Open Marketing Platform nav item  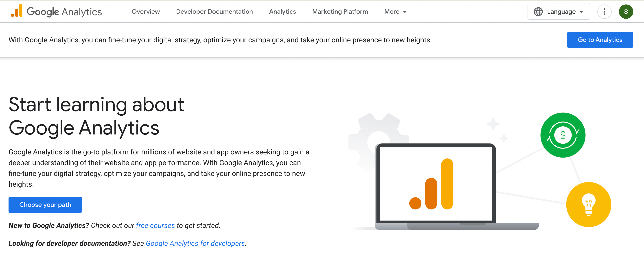[340, 12]
